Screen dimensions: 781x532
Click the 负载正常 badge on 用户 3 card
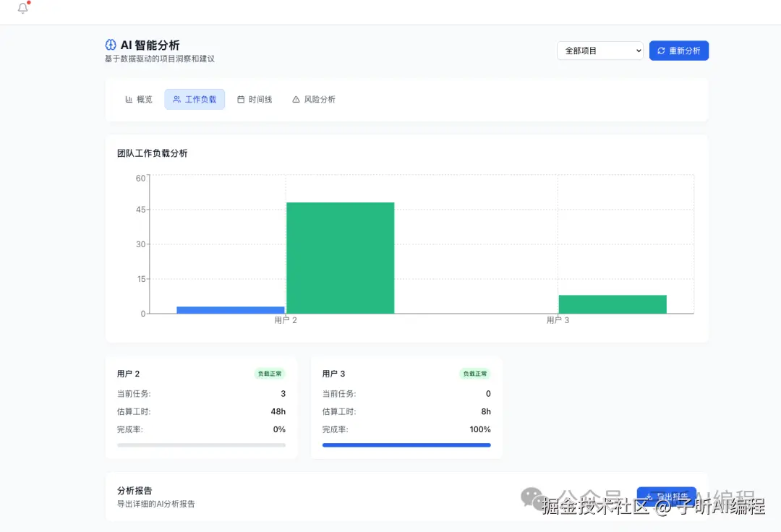pos(474,374)
